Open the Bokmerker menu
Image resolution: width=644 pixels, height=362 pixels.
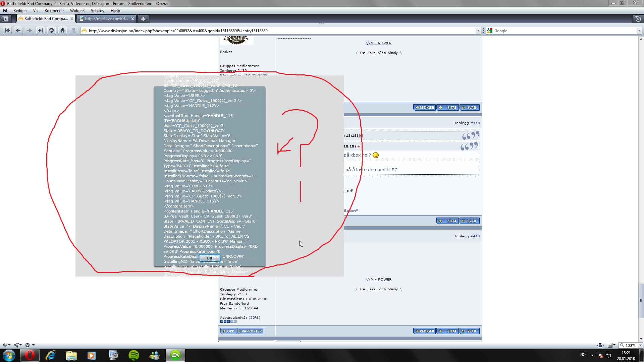click(54, 11)
